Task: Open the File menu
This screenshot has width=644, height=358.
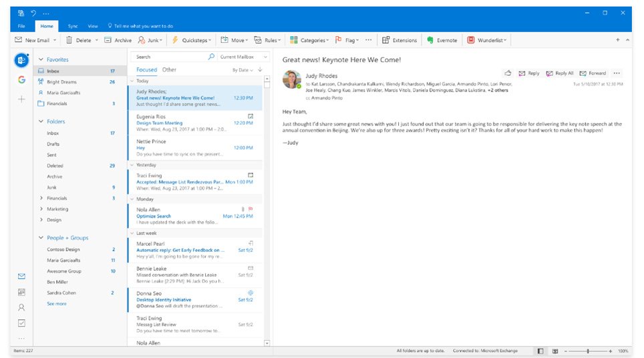Action: pos(21,26)
